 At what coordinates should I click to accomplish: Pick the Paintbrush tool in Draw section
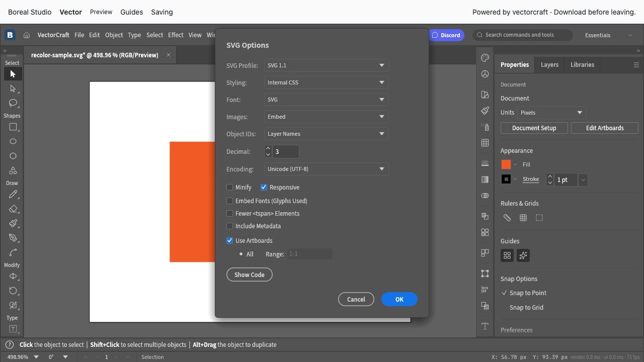pyautogui.click(x=13, y=223)
